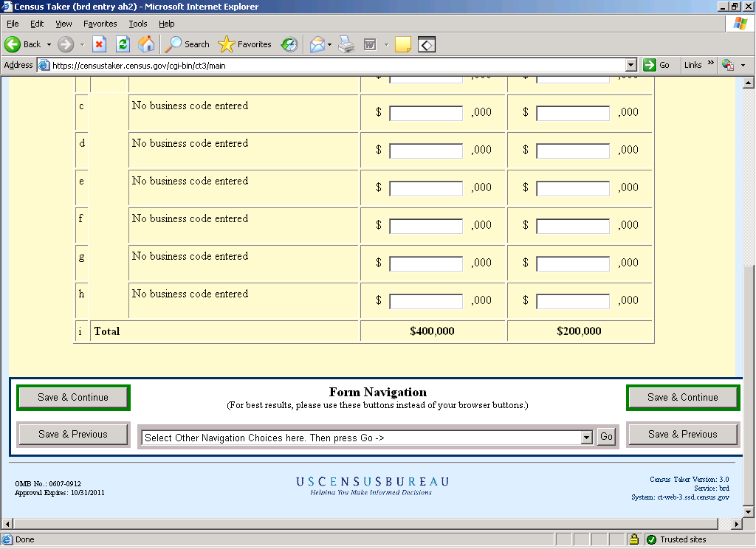
Task: Click the Print icon
Action: pyautogui.click(x=346, y=44)
